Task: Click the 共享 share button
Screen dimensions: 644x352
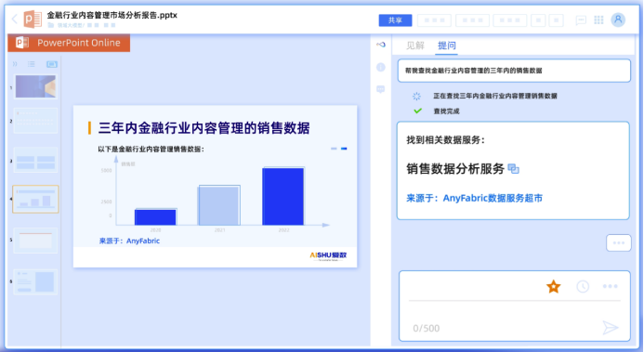Action: pos(395,20)
